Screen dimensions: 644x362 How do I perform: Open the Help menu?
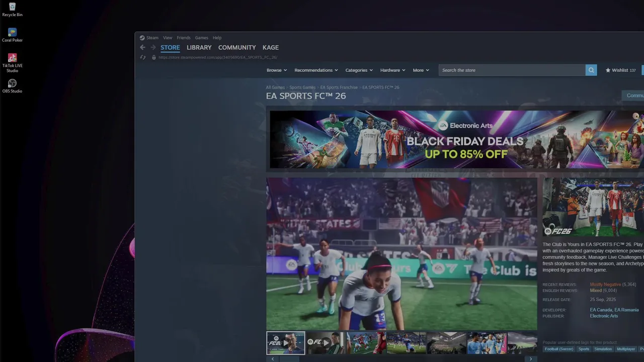tap(217, 38)
